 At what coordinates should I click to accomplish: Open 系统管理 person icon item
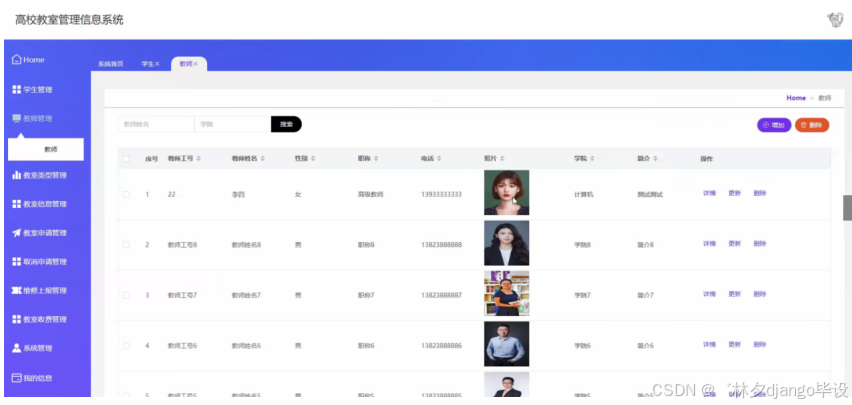tap(16, 348)
